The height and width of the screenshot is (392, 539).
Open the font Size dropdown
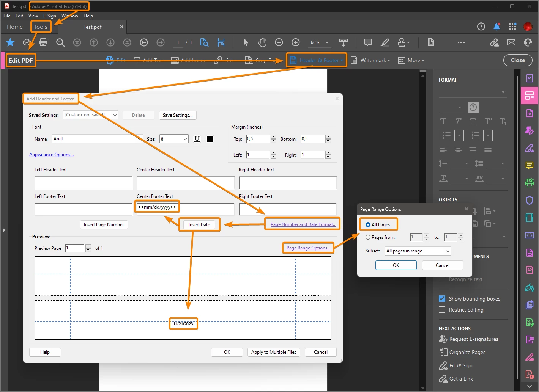tap(174, 139)
